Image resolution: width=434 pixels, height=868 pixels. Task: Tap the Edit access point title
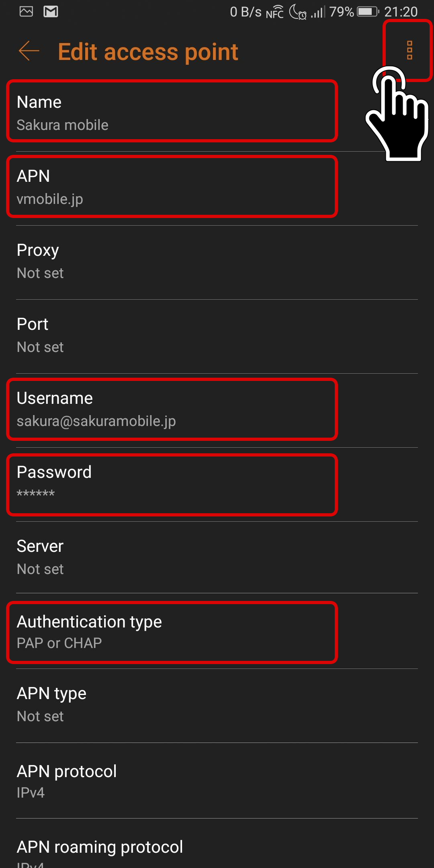148,52
